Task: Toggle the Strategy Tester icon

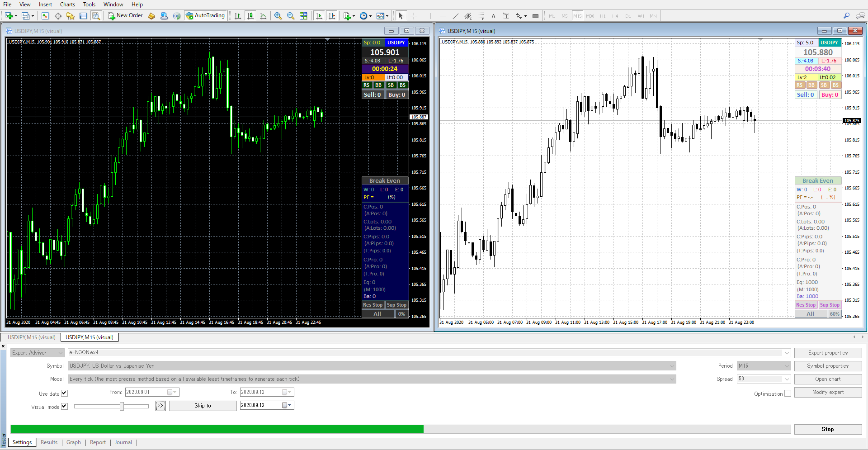Action: coord(96,16)
